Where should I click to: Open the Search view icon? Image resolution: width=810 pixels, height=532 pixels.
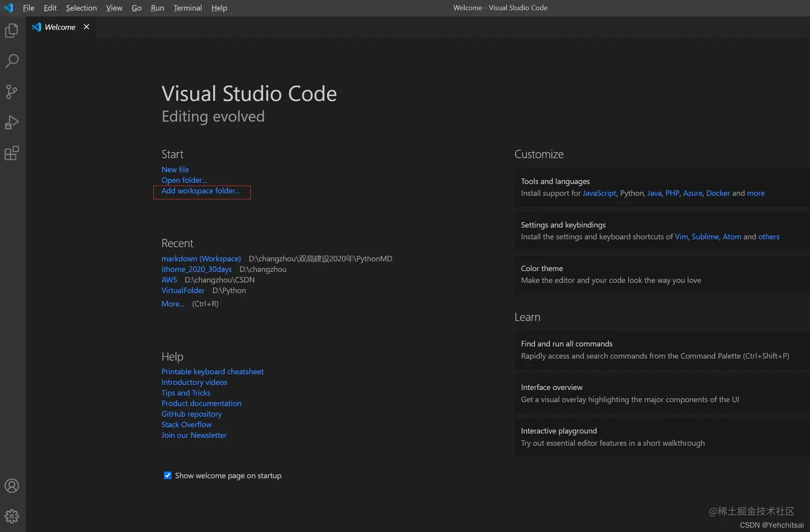tap(12, 61)
